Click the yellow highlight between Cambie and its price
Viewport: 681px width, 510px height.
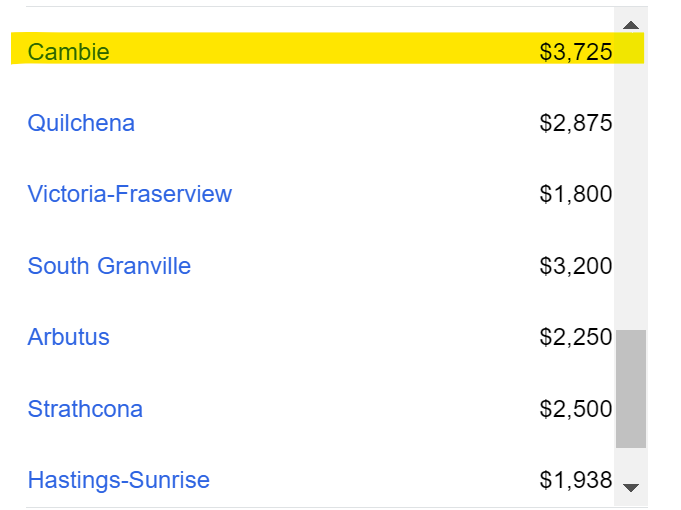tap(324, 48)
